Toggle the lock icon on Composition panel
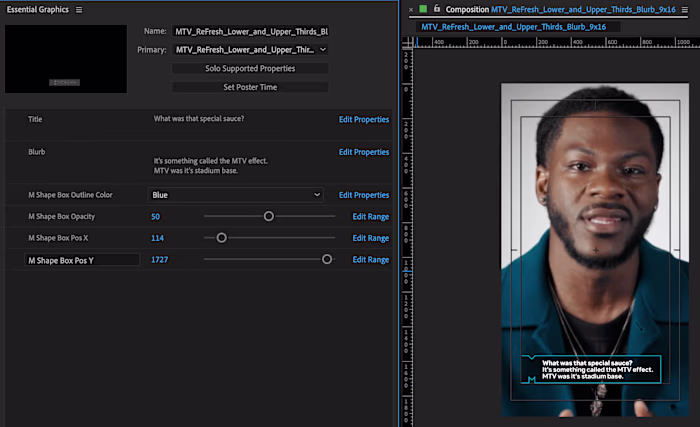This screenshot has width=700, height=427. [437, 8]
